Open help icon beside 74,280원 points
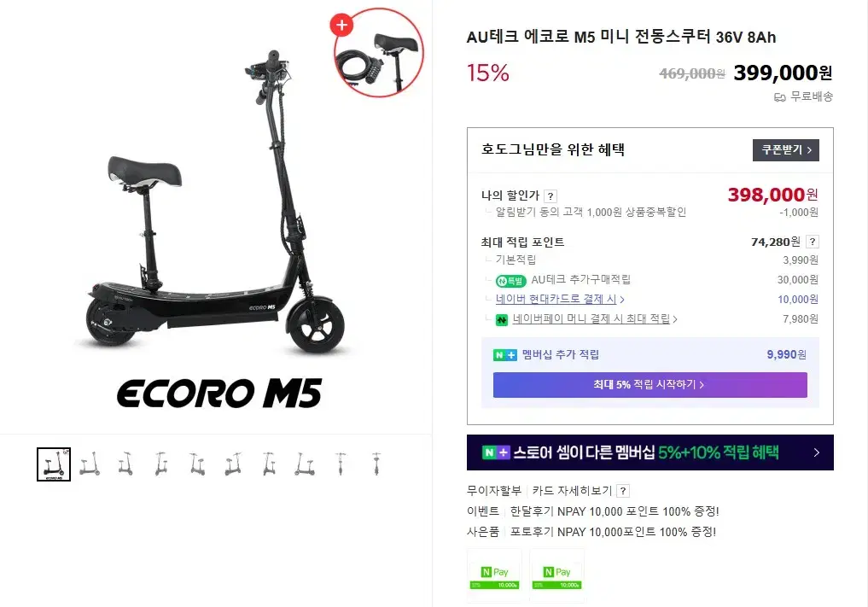This screenshot has height=607, width=868. (x=812, y=242)
